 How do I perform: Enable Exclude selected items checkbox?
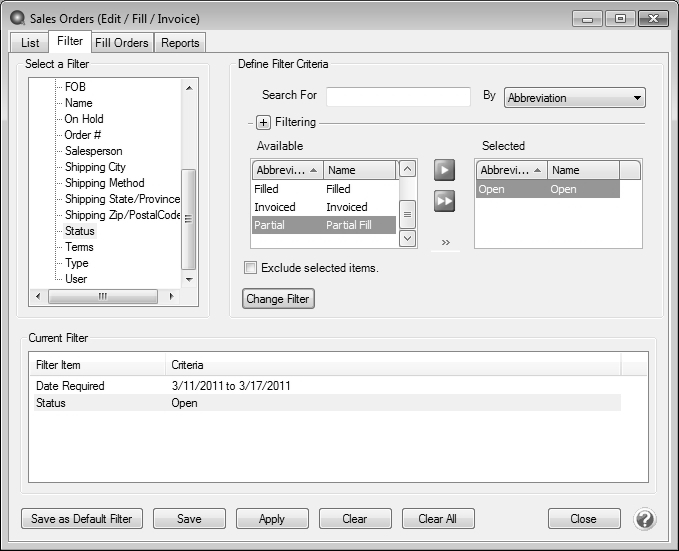click(x=251, y=268)
